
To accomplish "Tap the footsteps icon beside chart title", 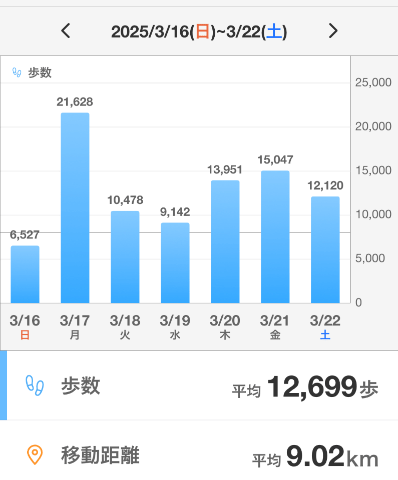I will click(17, 72).
